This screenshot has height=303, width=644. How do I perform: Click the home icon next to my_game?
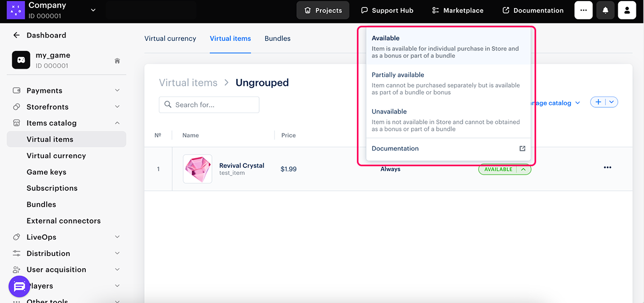[117, 61]
